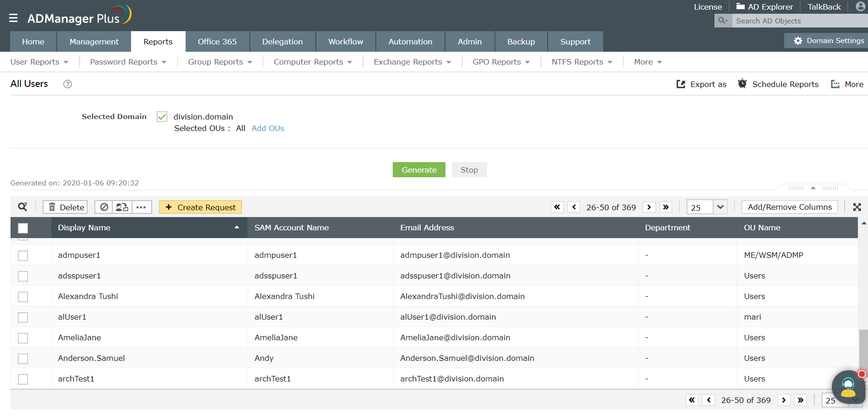Toggle the division.domain checkbox
Viewport: 868px width, 419px height.
coord(162,117)
